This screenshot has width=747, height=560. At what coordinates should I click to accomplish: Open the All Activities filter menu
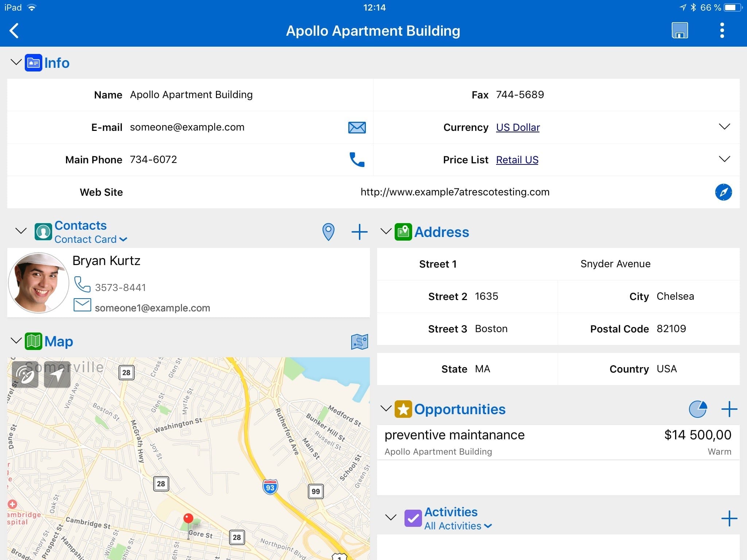pyautogui.click(x=458, y=526)
